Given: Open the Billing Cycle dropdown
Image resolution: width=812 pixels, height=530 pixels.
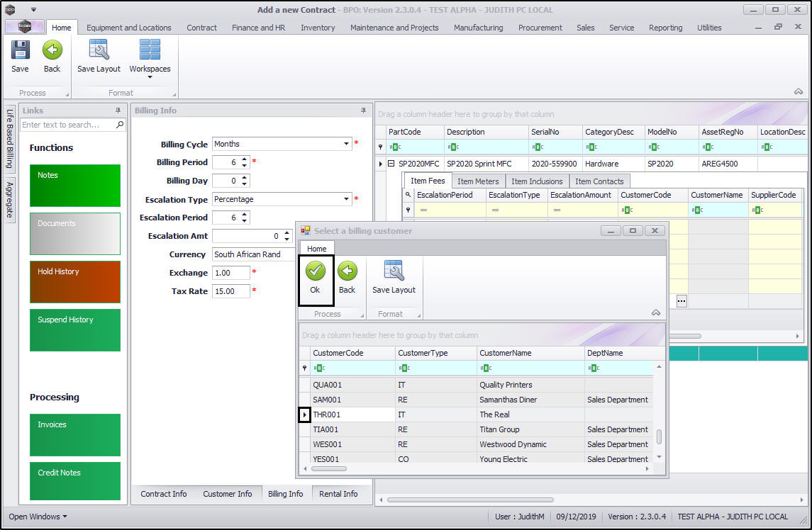Looking at the screenshot, I should click(347, 144).
